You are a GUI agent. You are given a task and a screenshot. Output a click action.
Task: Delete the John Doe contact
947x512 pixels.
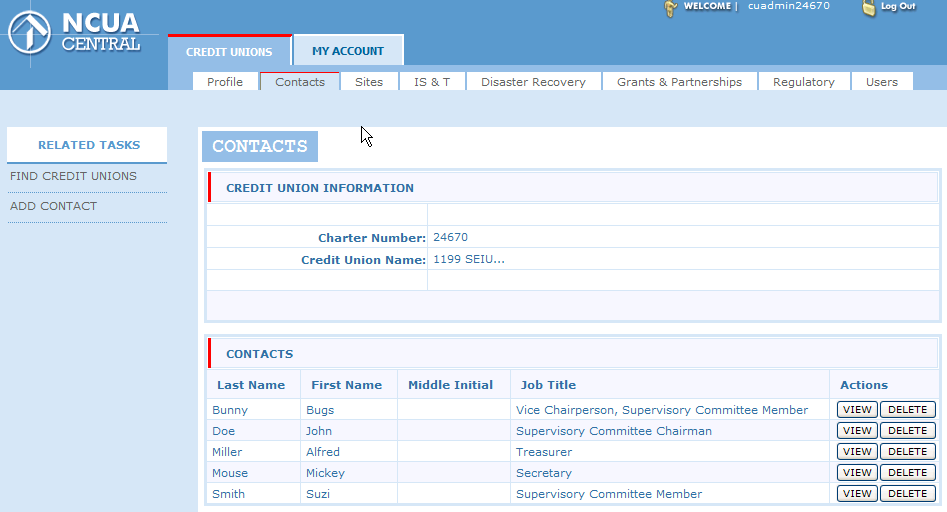(907, 431)
